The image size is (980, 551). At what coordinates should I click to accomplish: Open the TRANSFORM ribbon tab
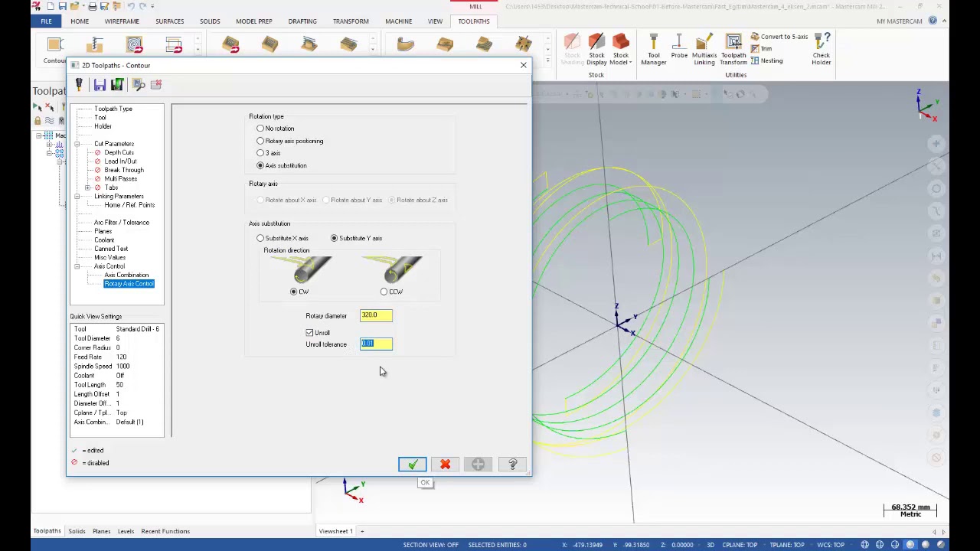pos(351,21)
